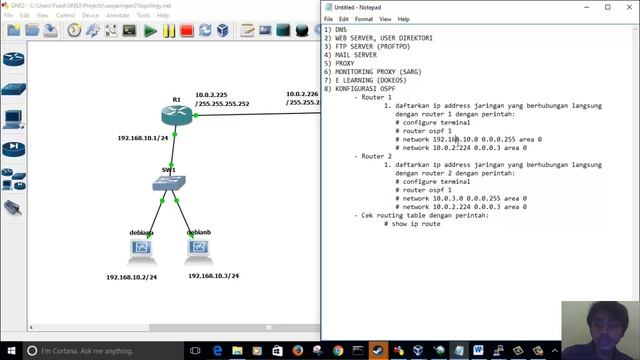Click the New project icon in GNS3 toolbar

13,31
